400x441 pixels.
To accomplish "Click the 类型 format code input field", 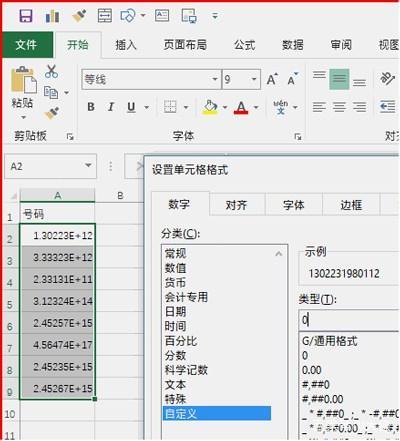I will (349, 320).
